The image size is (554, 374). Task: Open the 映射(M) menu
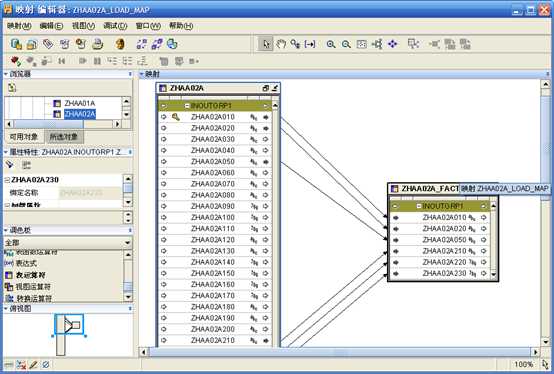19,26
